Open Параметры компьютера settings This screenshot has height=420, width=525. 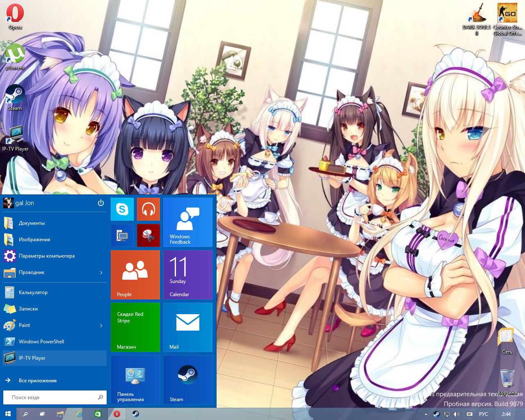[55, 256]
